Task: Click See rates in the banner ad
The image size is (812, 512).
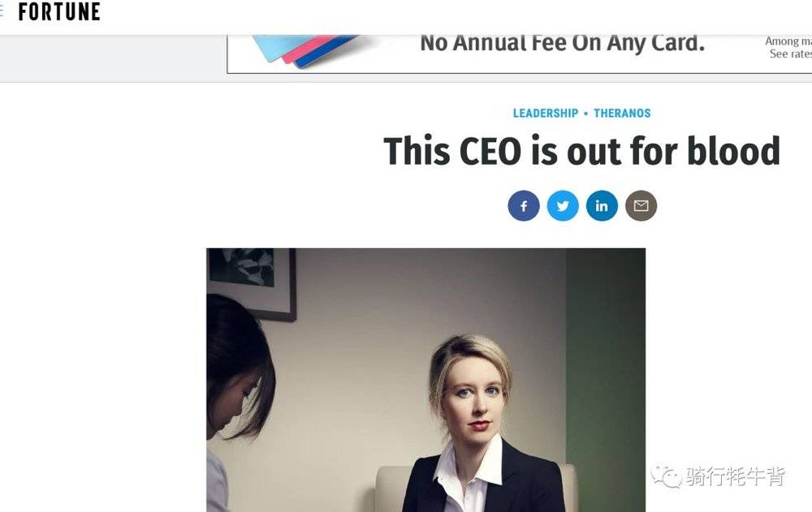Action: pos(790,54)
